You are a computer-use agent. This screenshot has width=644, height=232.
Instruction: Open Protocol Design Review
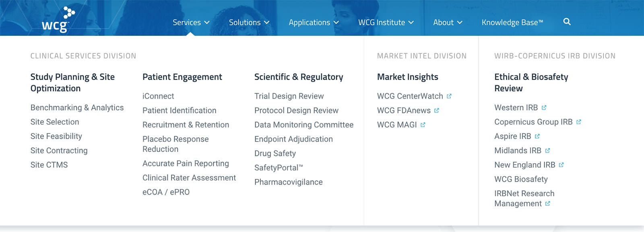tap(296, 110)
